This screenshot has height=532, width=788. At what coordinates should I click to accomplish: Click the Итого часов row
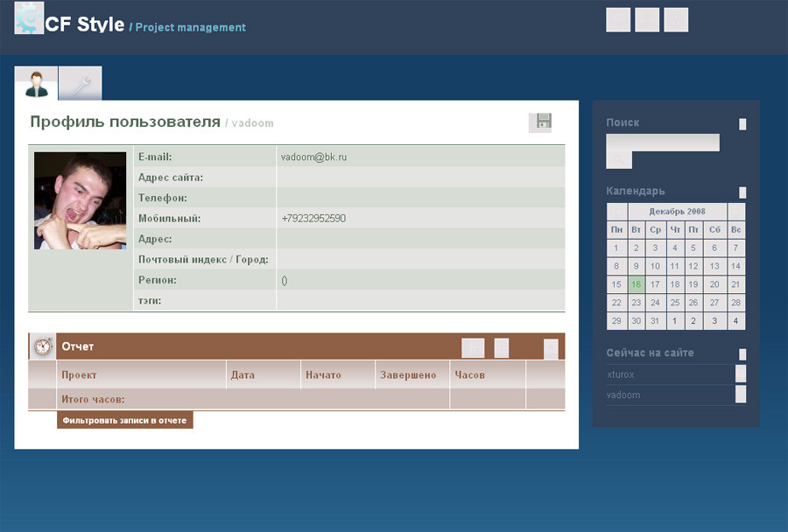click(x=297, y=399)
